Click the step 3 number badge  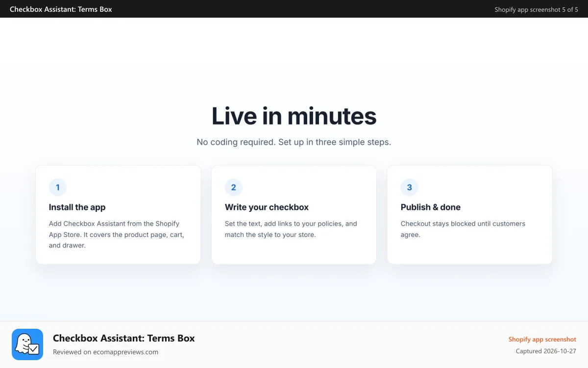coord(410,187)
